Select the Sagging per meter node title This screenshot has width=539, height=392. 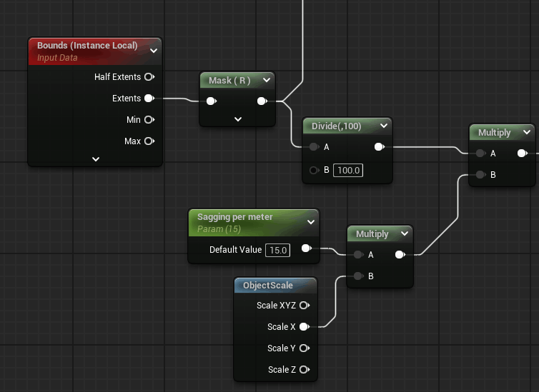pos(234,217)
